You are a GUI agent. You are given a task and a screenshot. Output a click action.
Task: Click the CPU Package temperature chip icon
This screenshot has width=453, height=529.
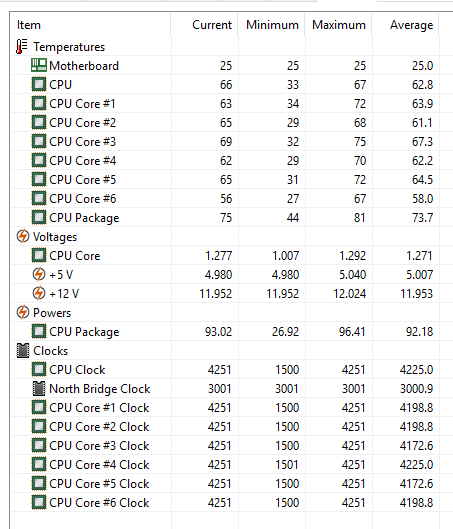[x=39, y=217]
